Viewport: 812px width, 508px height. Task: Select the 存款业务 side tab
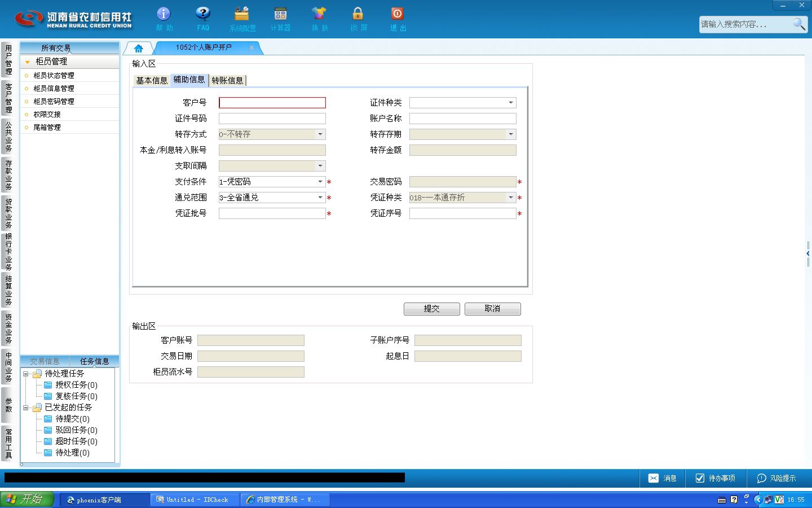pos(8,174)
